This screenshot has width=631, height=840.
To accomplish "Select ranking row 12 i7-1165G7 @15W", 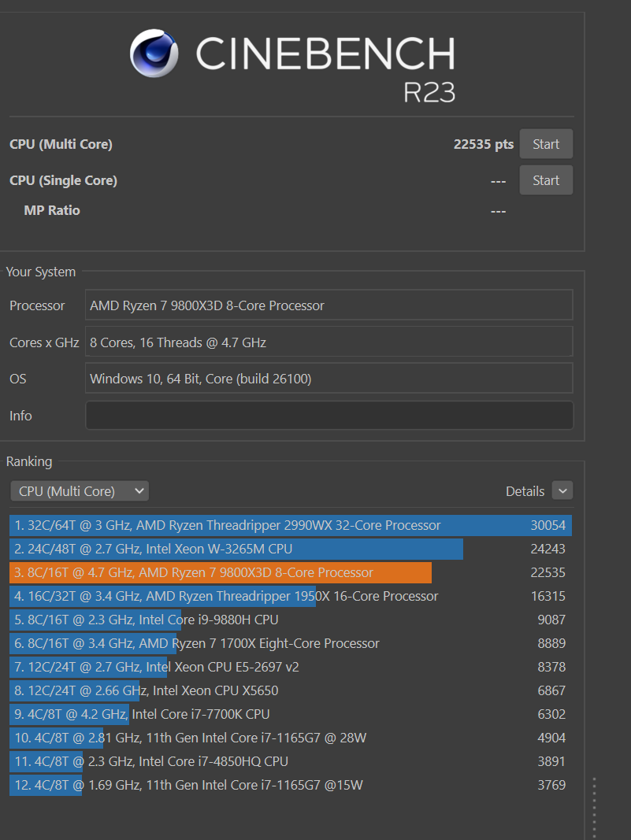I will [x=291, y=785].
